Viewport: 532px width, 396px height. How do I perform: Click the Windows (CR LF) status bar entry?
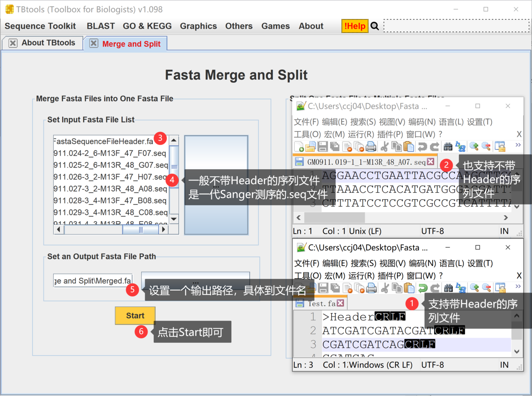click(381, 365)
